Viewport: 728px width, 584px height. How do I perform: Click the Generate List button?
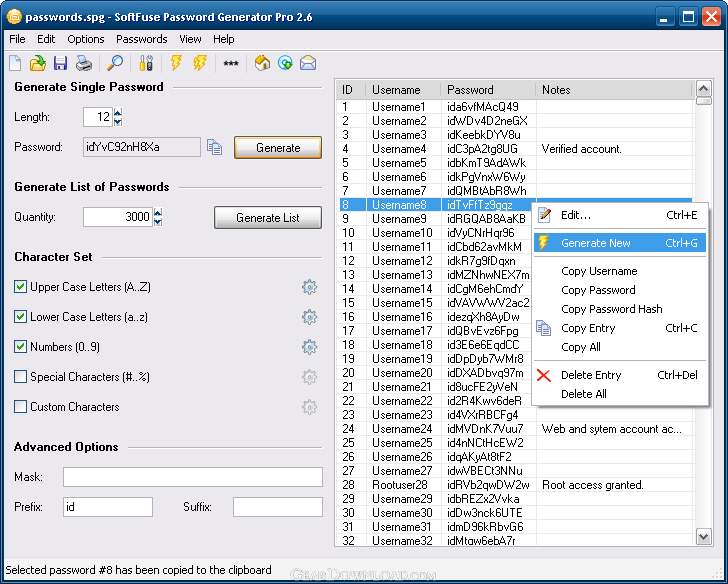(x=268, y=218)
